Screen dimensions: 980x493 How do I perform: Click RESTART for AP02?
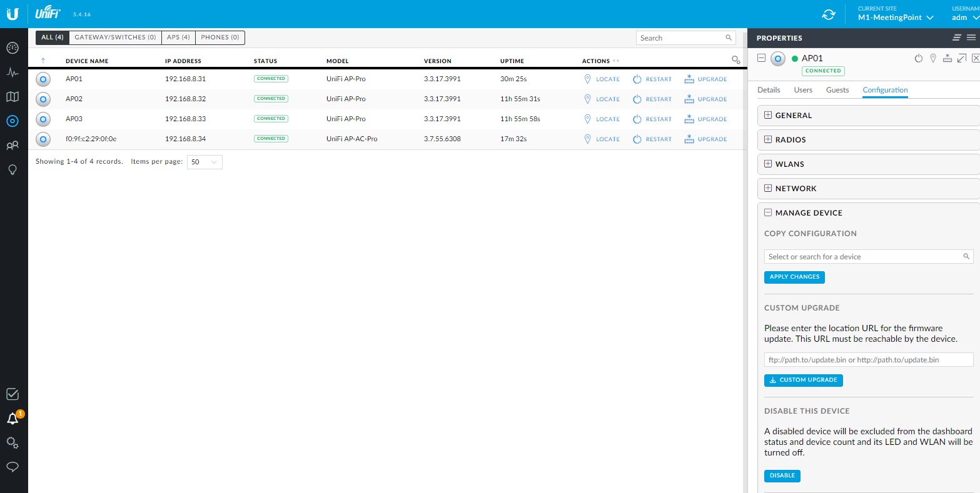[x=652, y=99]
